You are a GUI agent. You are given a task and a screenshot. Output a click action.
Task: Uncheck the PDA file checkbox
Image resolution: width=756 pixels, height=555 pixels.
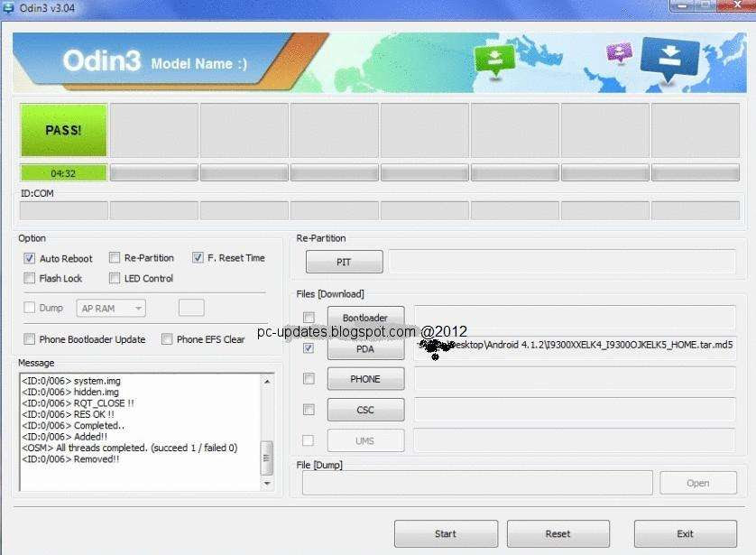pos(309,348)
